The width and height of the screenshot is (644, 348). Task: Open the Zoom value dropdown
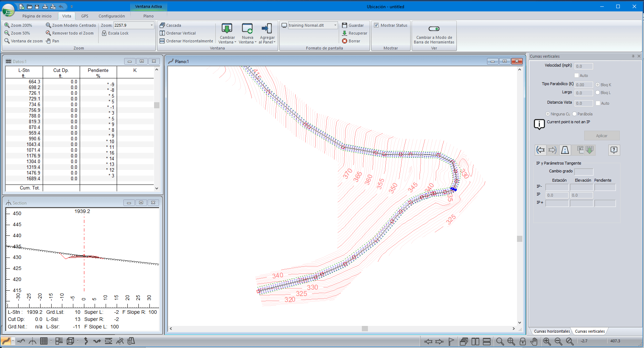(x=152, y=25)
